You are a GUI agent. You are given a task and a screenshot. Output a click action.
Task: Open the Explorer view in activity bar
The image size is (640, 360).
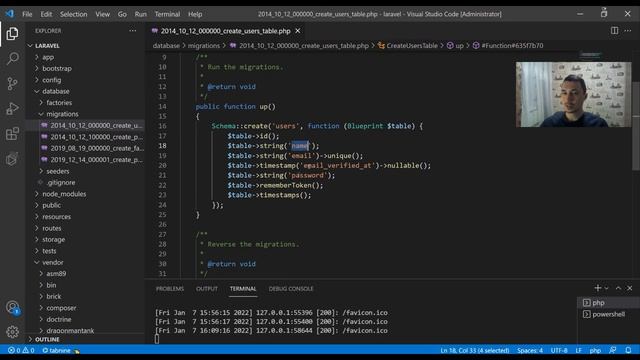pyautogui.click(x=12, y=34)
